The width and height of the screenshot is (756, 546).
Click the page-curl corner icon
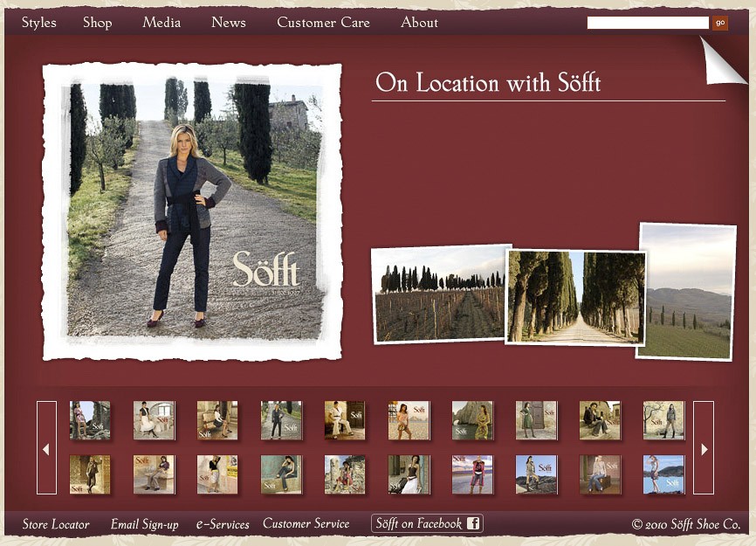pos(723,60)
